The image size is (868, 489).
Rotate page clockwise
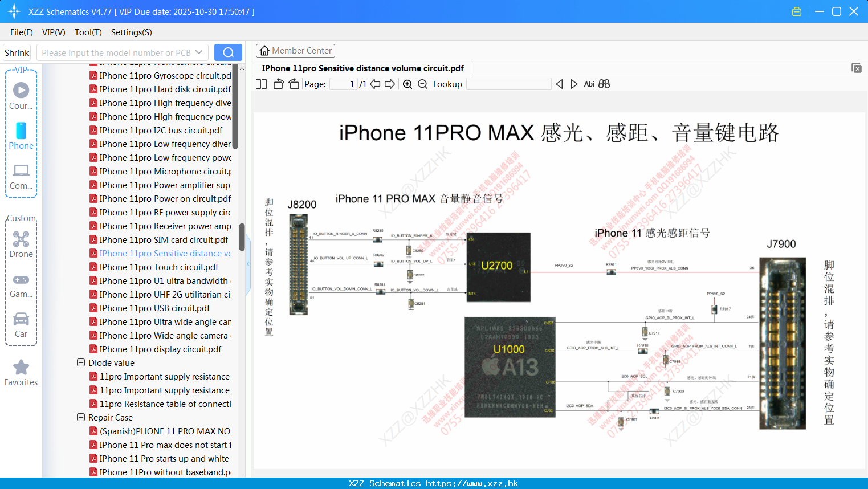point(294,84)
